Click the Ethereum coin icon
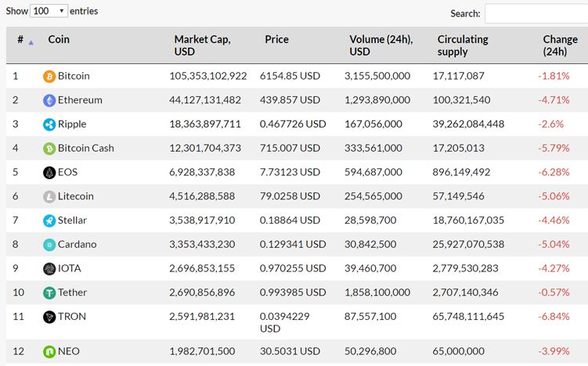Image resolution: width=588 pixels, height=366 pixels. point(49,100)
